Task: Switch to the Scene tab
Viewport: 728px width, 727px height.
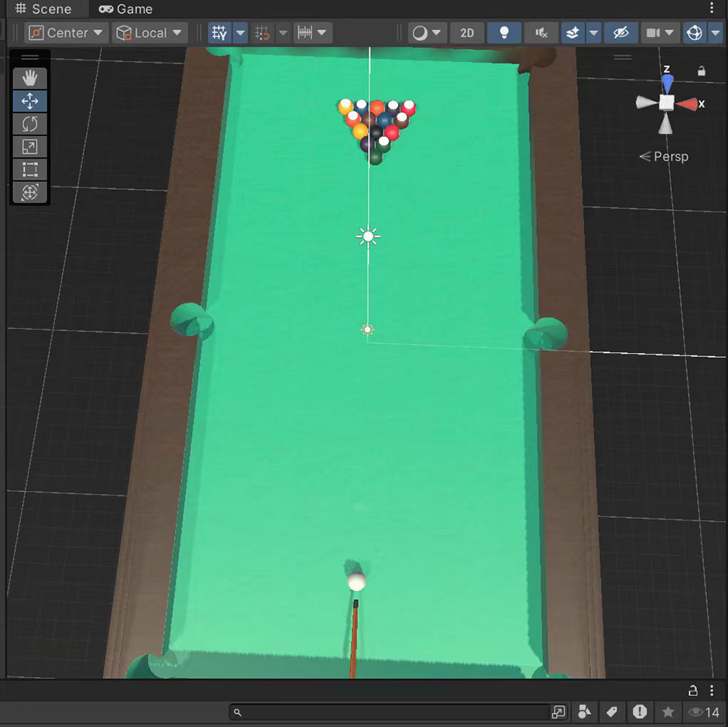Action: (43, 9)
